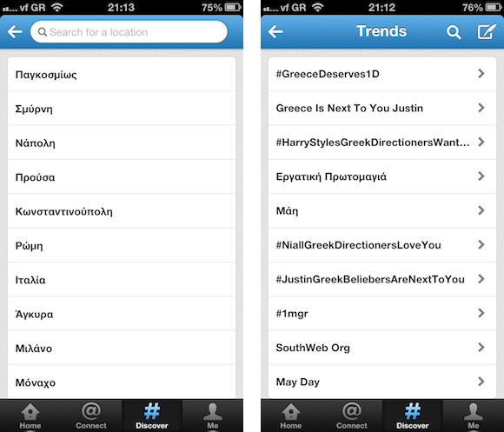Compose a new tweet via pencil icon

click(x=487, y=31)
